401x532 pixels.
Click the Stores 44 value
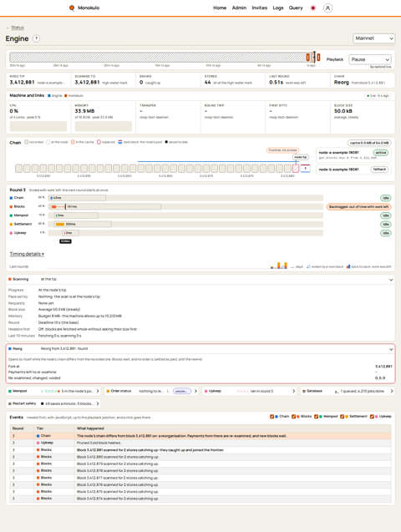(208, 83)
